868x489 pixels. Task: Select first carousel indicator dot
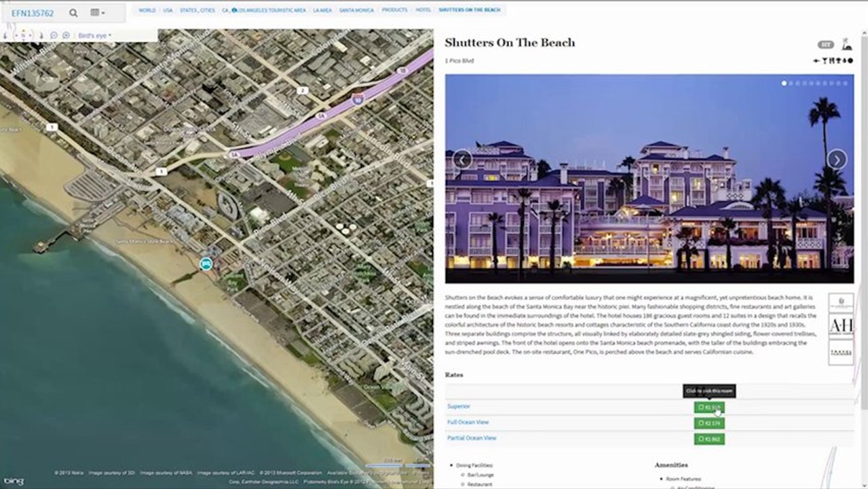[x=784, y=84]
